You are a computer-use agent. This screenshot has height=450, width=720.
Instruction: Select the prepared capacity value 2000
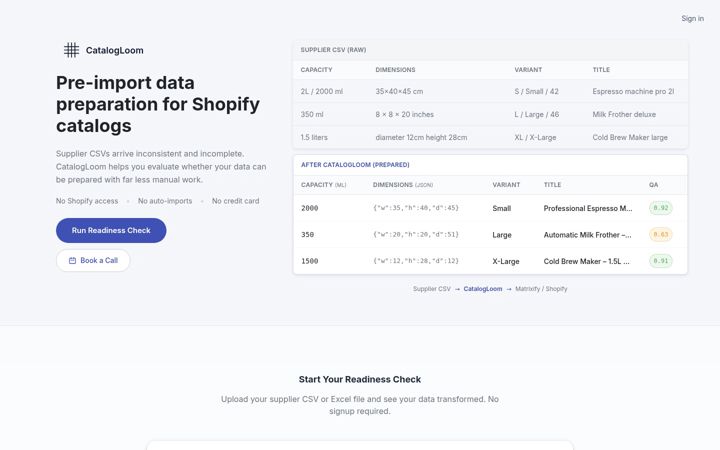point(309,208)
